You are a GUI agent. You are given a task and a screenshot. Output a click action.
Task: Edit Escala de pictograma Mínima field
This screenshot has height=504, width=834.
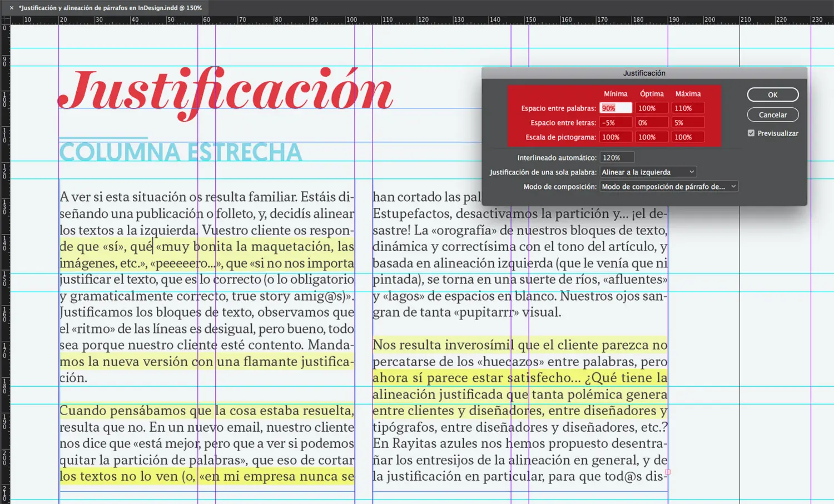(616, 137)
